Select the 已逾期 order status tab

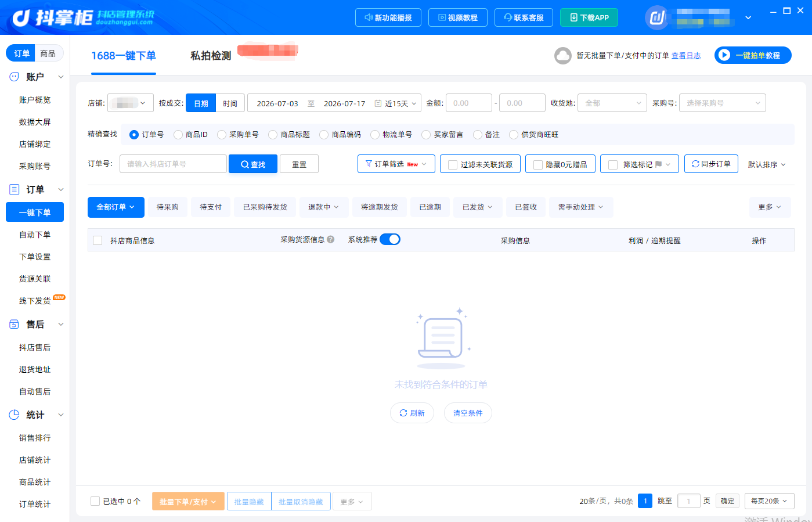point(430,207)
